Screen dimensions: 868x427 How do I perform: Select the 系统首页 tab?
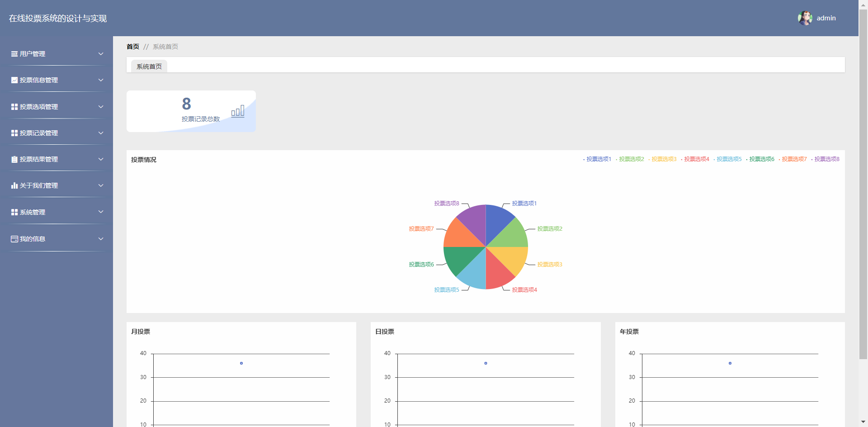(x=149, y=66)
